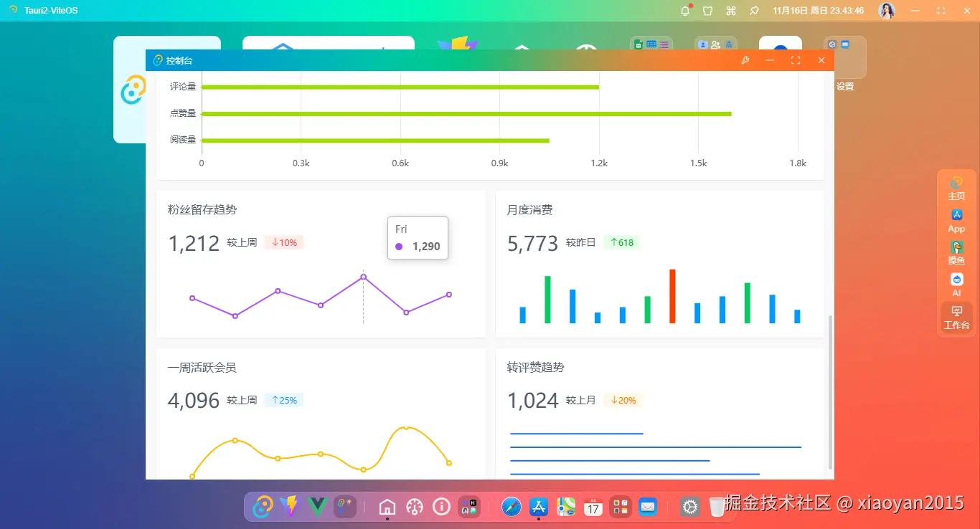Open AI in the right side panel

956,285
